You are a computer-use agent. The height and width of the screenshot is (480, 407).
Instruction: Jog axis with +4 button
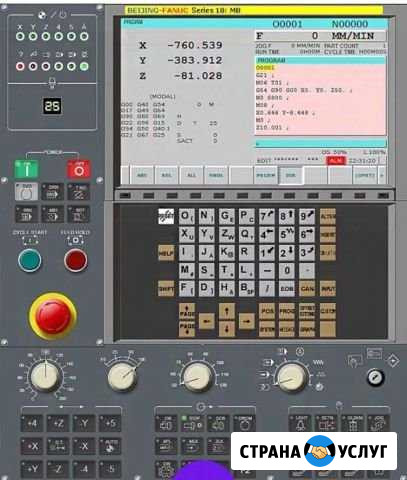(32, 423)
